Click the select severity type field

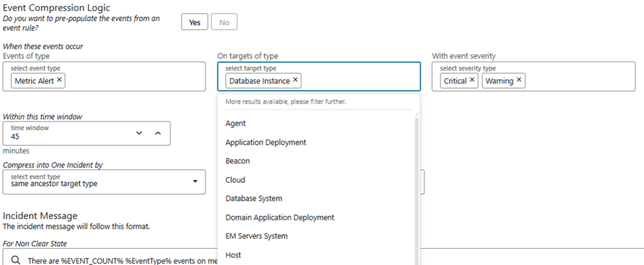pyautogui.click(x=574, y=80)
